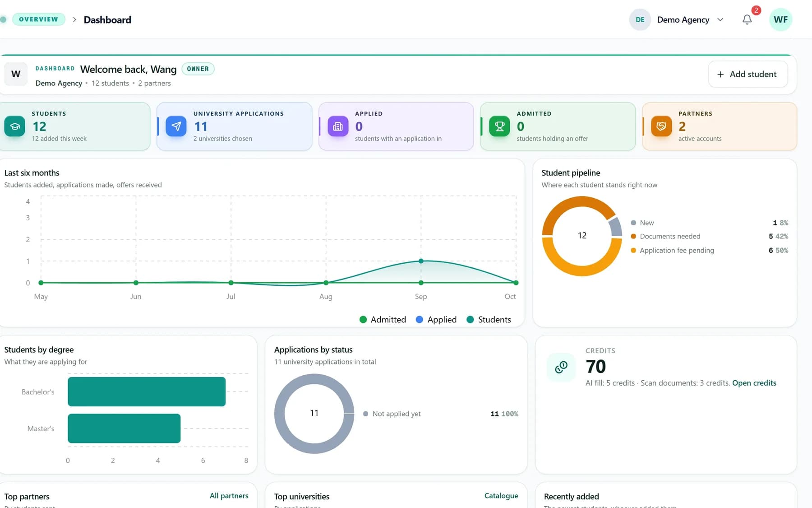Click the W welcome avatar tile
This screenshot has width=812, height=508.
16,74
